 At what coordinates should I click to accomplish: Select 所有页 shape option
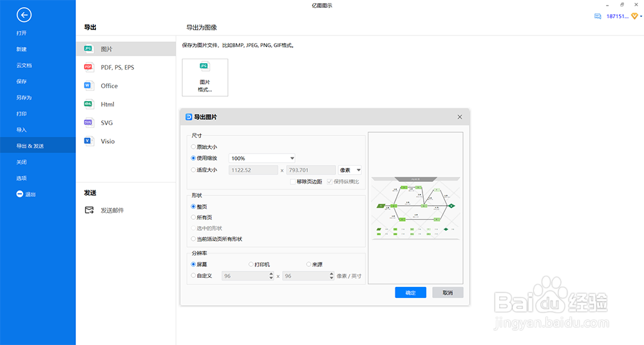click(x=193, y=217)
